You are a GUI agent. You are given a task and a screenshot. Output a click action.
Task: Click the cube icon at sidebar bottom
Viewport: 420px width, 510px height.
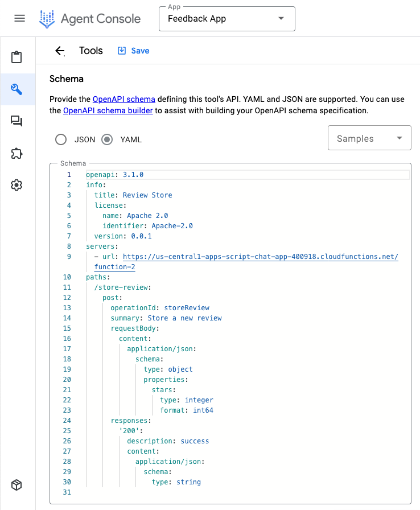tap(17, 485)
